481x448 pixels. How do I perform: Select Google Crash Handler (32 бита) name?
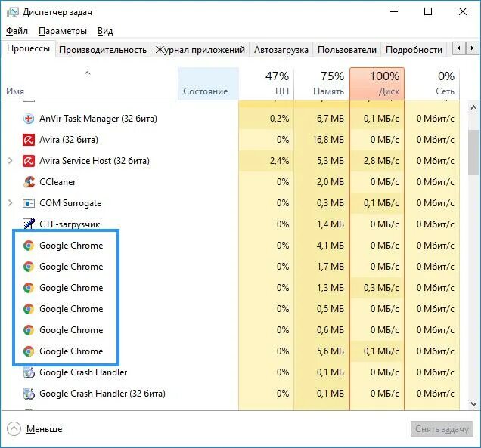point(102,394)
